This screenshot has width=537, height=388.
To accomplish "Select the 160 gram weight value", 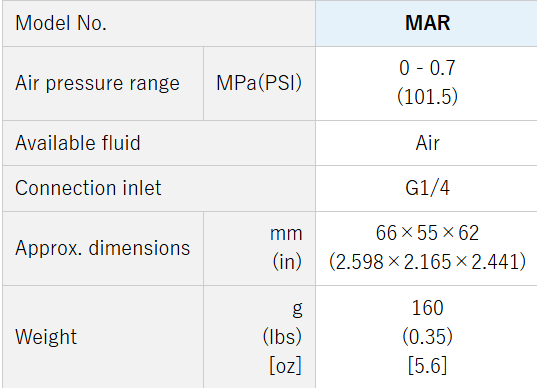I will pyautogui.click(x=427, y=308).
